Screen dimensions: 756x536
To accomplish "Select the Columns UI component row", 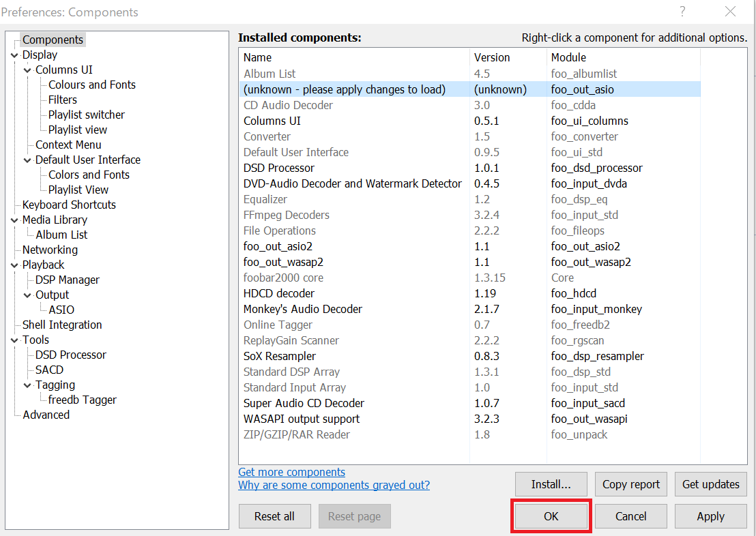I will pos(470,121).
